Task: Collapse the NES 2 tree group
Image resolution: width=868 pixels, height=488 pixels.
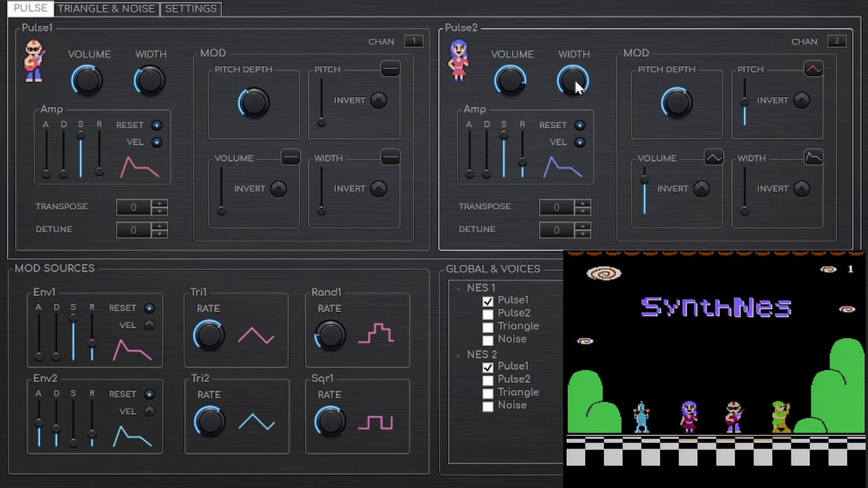Action: point(458,355)
